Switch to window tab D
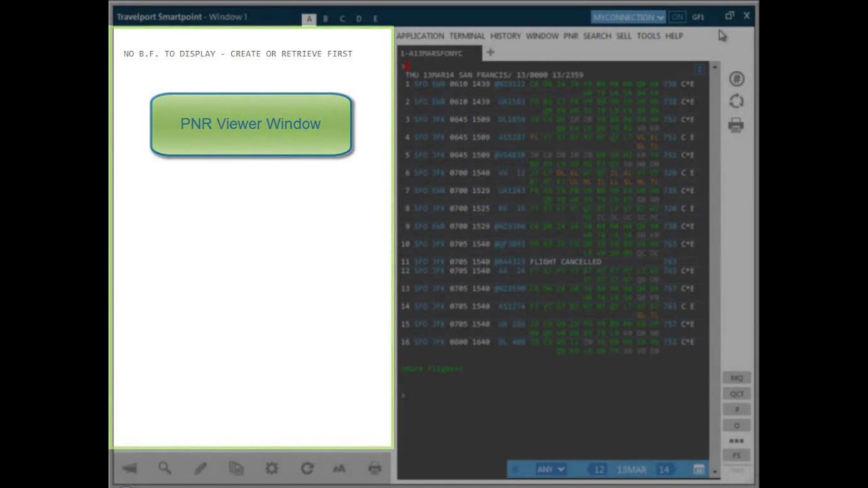Viewport: 868px width, 488px height. click(x=359, y=19)
